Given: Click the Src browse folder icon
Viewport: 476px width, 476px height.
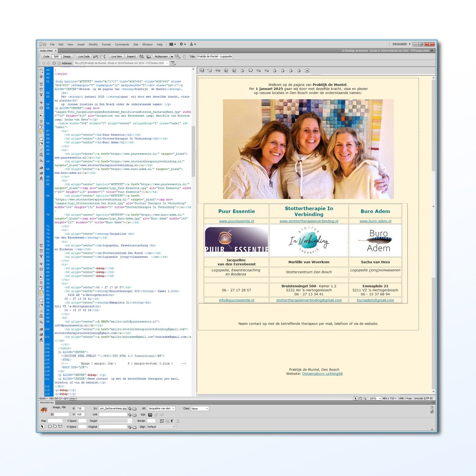Looking at the screenshot, I should (x=134, y=409).
